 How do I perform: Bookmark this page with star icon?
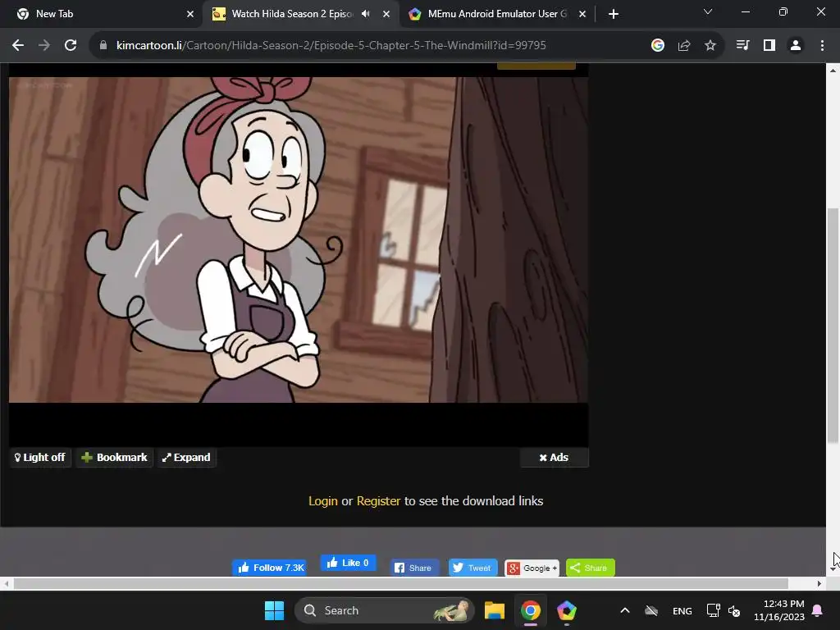pyautogui.click(x=710, y=46)
